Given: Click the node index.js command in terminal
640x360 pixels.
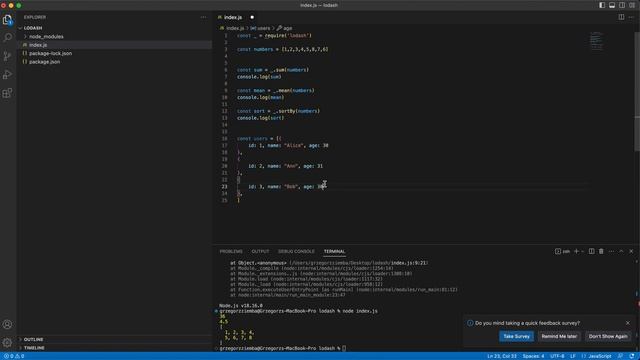Looking at the screenshot, I should click(x=360, y=311).
